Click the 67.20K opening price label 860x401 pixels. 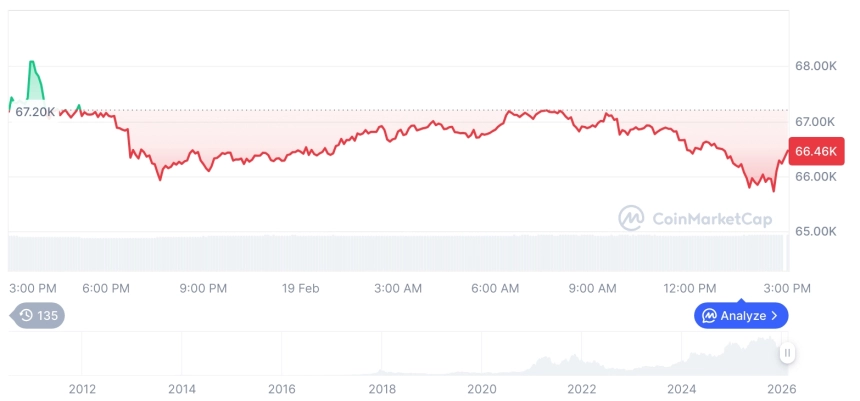click(x=35, y=112)
